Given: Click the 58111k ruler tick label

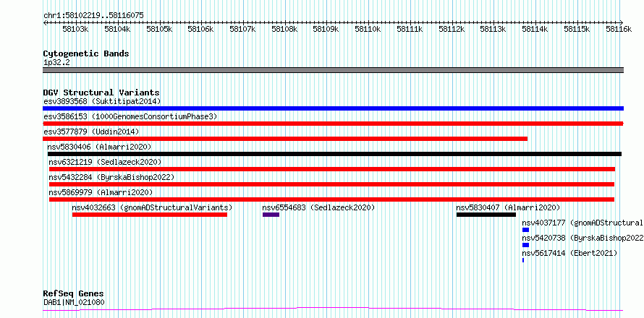Looking at the screenshot, I should (410, 29).
